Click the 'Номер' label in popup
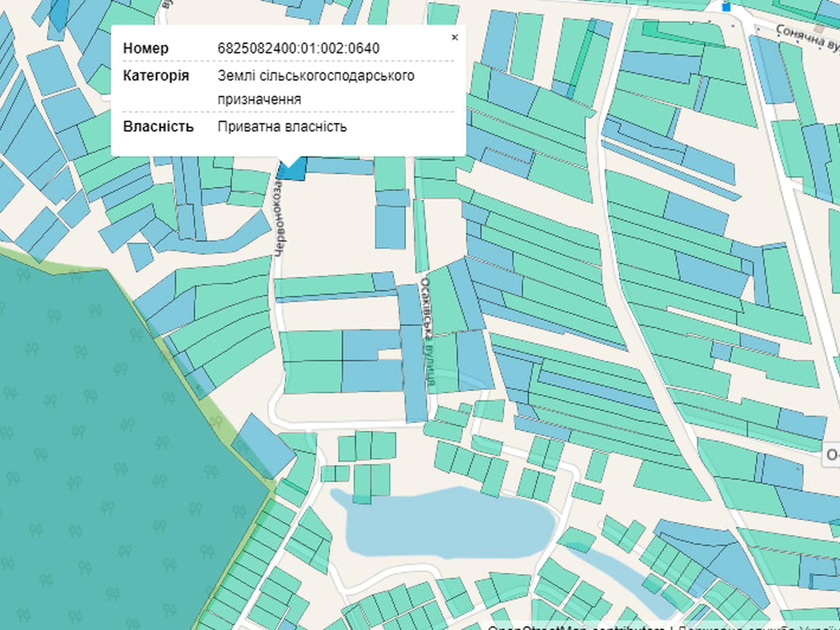 (x=146, y=48)
